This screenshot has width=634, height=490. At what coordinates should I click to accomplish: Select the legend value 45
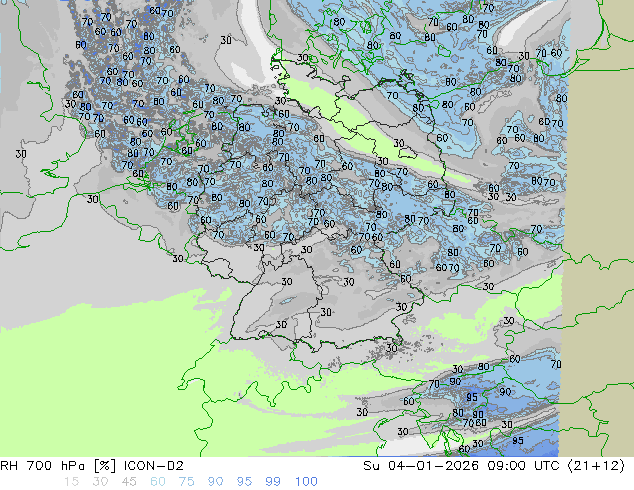point(129,482)
